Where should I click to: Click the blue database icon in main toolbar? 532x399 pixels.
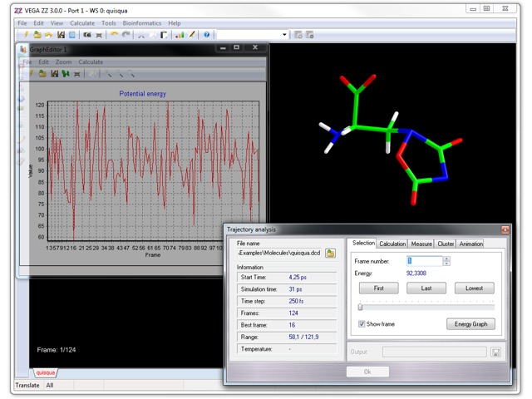pyautogui.click(x=72, y=35)
